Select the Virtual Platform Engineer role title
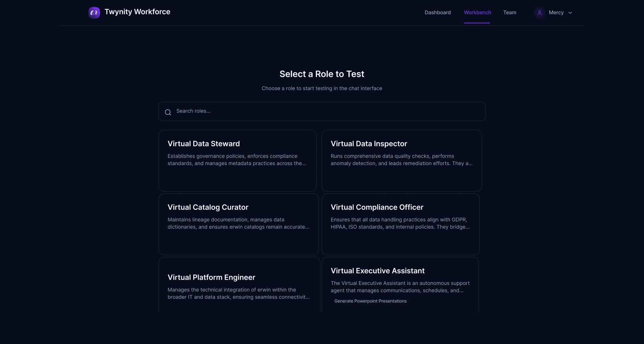Screen dimensions: 644x344 click(211, 277)
